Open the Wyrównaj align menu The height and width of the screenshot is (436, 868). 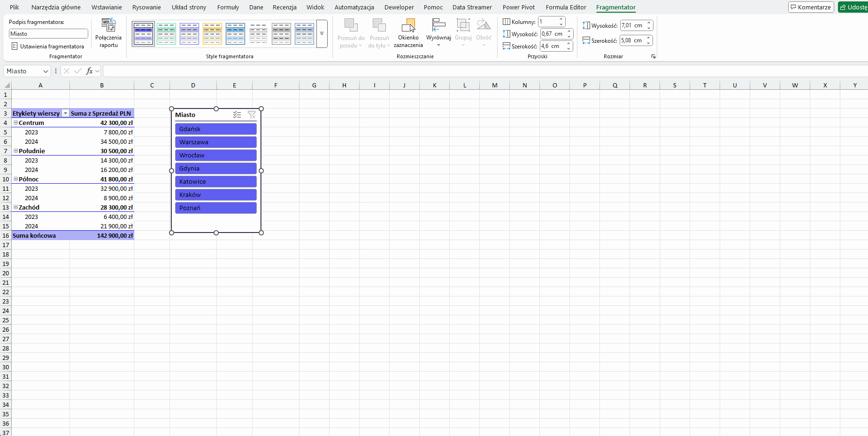point(438,33)
